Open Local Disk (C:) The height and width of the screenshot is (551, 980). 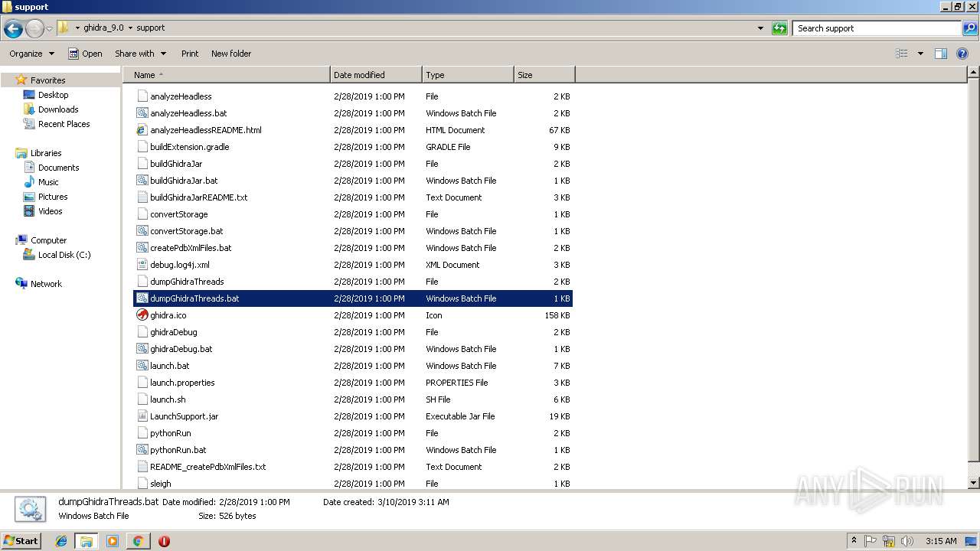pos(64,255)
